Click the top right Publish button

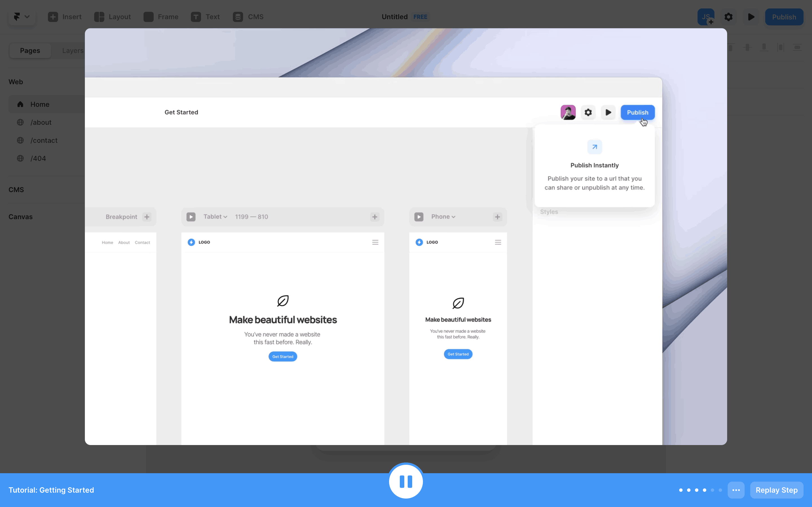[x=784, y=17]
